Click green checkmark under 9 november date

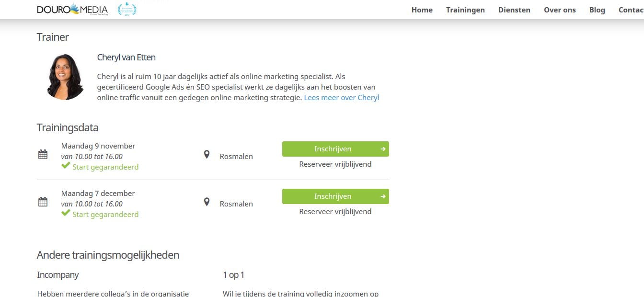[66, 166]
